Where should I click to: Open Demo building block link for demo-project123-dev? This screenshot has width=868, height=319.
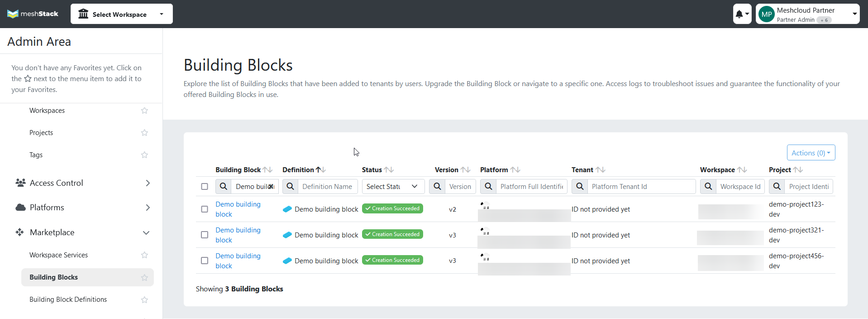[x=238, y=209]
